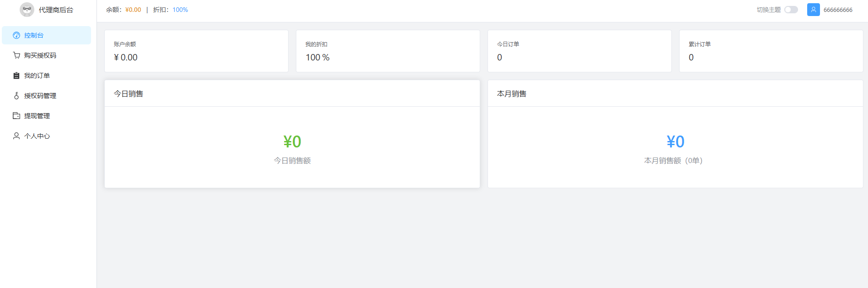Open 个人中心 via the person icon
This screenshot has width=868, height=288.
16,136
